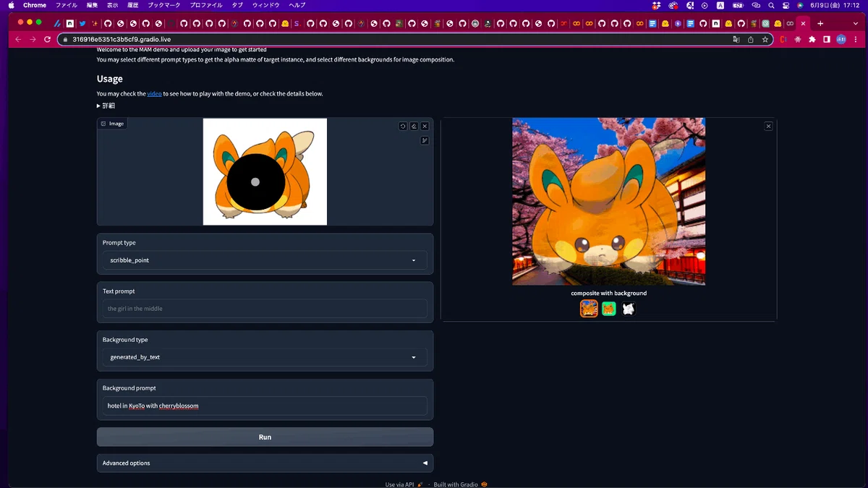
Task: Open the ブックマーク menu
Action: [164, 5]
